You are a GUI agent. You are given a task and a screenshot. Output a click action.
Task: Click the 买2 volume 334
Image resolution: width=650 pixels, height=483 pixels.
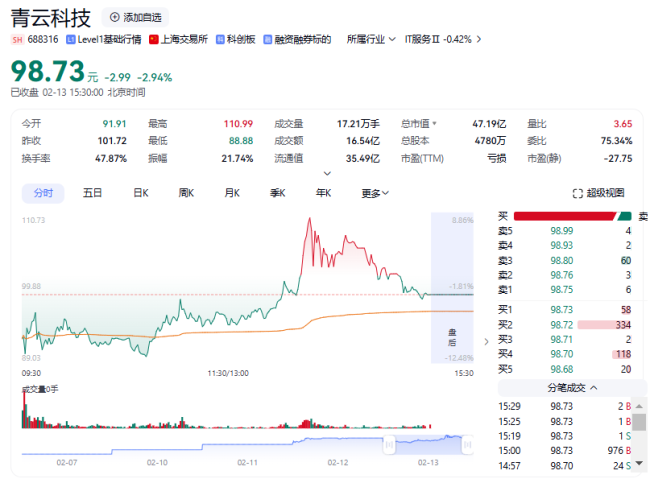623,325
